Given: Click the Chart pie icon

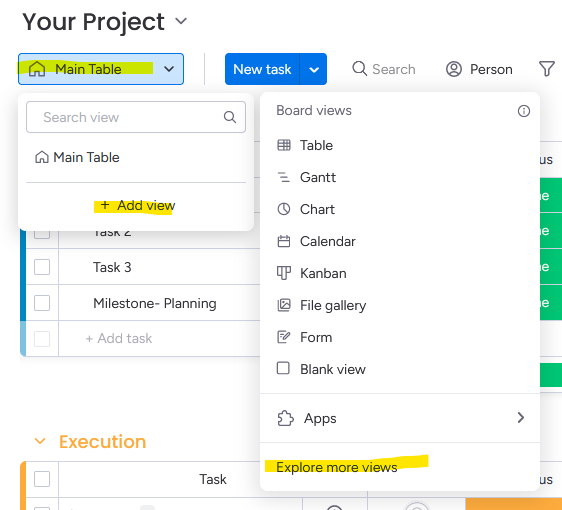Looking at the screenshot, I should pos(284,209).
